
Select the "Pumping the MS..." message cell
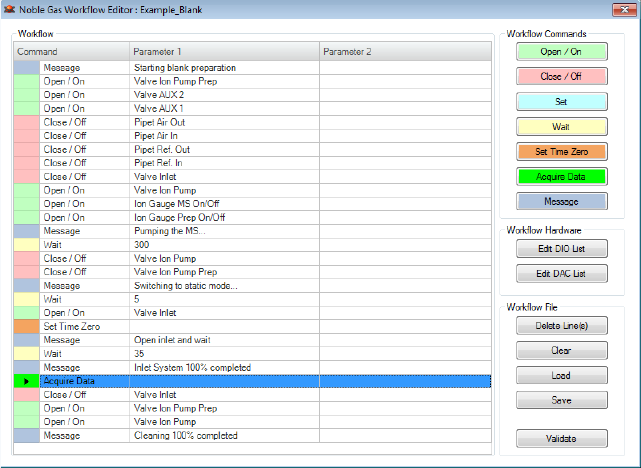[224, 231]
